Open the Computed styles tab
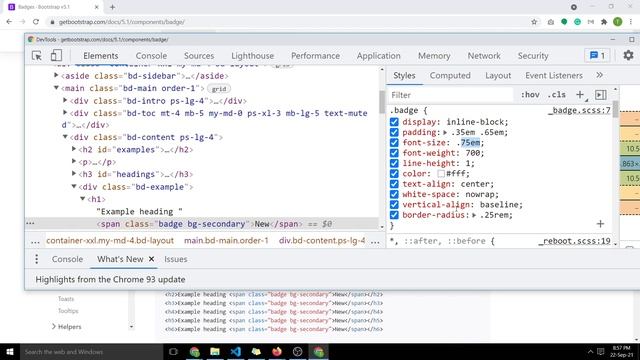 pyautogui.click(x=450, y=76)
